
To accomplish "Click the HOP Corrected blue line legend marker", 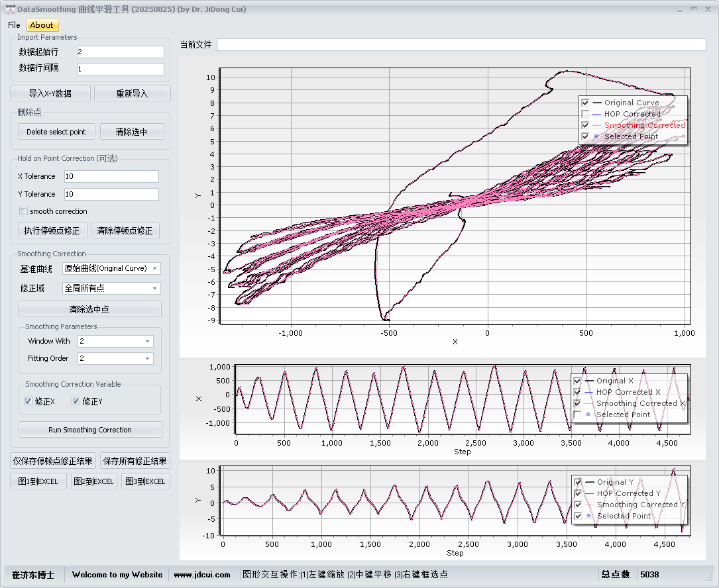I will coord(597,114).
